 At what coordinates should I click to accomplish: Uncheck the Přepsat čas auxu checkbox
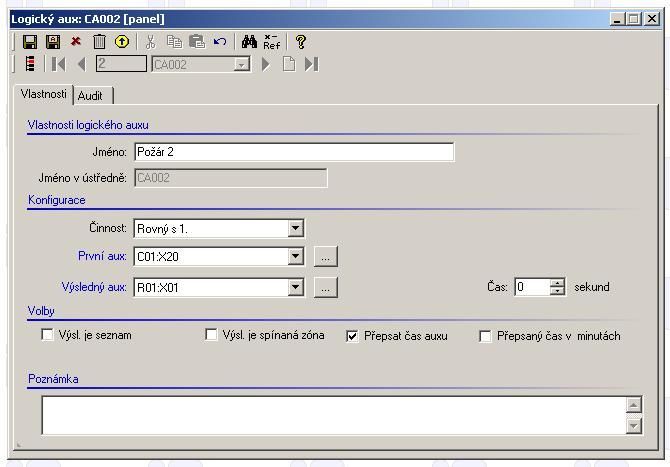(353, 336)
